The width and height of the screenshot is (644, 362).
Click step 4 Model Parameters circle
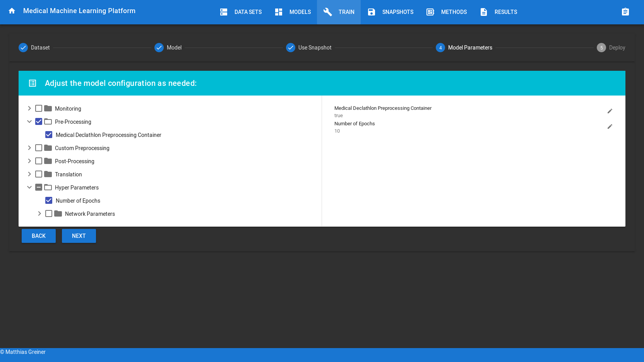[x=440, y=48]
